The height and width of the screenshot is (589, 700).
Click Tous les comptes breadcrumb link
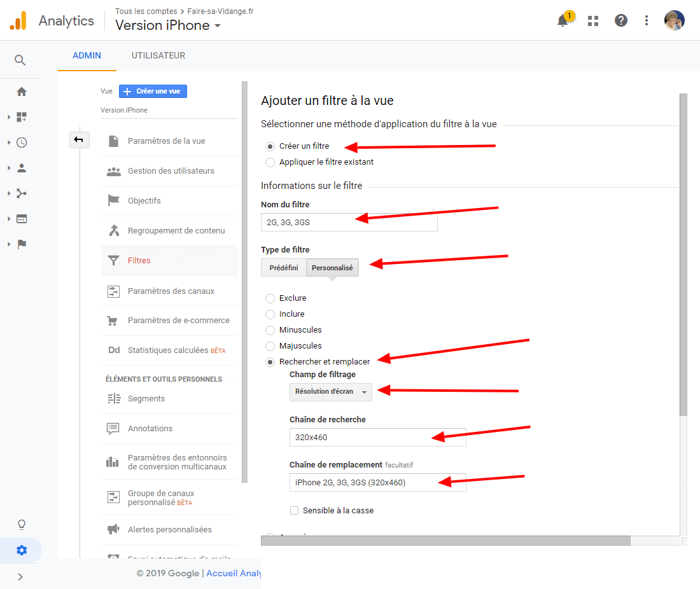pyautogui.click(x=146, y=11)
